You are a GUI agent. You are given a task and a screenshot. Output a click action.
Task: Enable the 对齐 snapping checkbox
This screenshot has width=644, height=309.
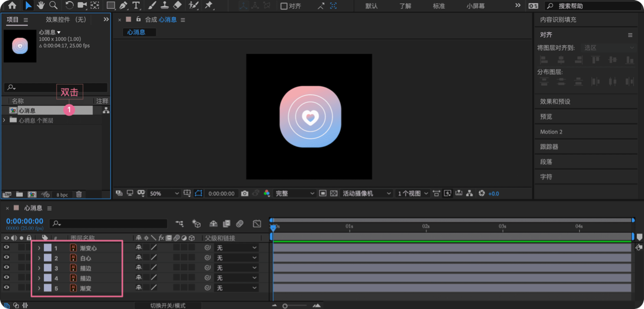284,6
